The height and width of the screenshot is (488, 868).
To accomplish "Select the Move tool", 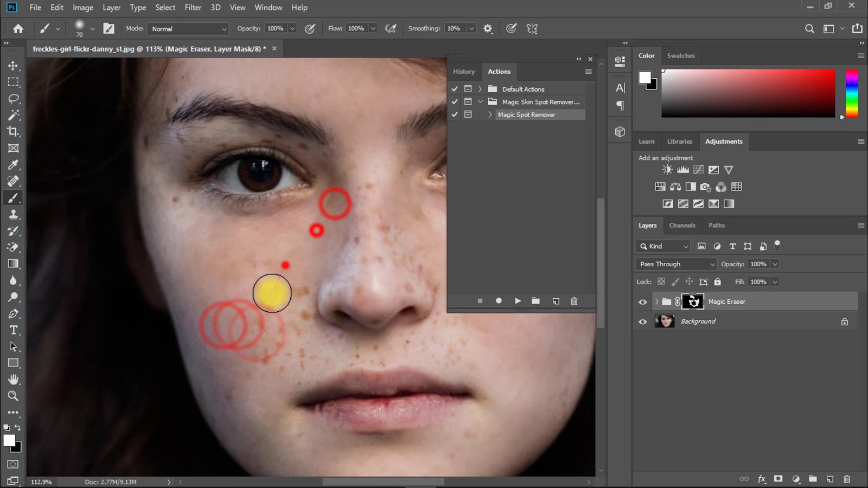I will [x=14, y=66].
